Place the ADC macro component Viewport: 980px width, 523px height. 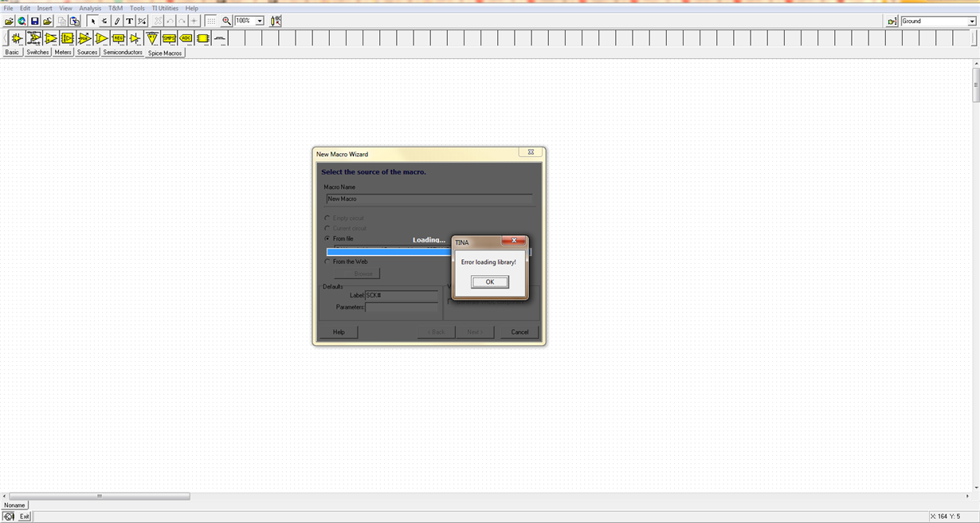(x=186, y=38)
